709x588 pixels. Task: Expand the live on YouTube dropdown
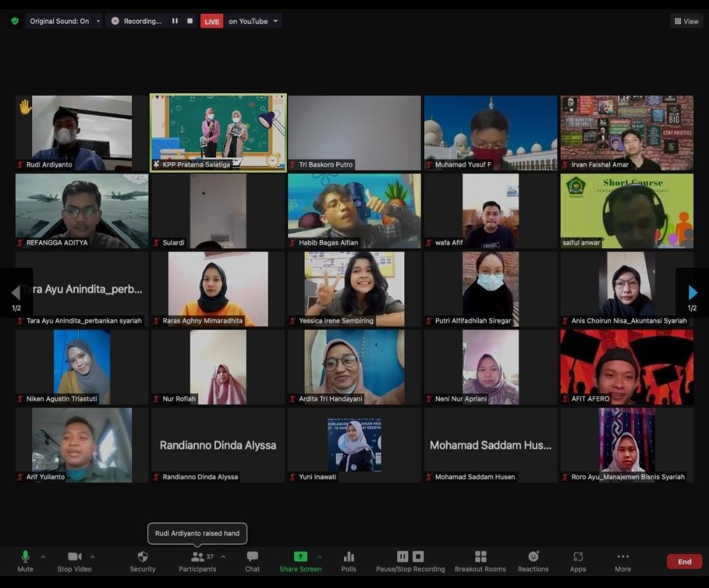pyautogui.click(x=276, y=21)
